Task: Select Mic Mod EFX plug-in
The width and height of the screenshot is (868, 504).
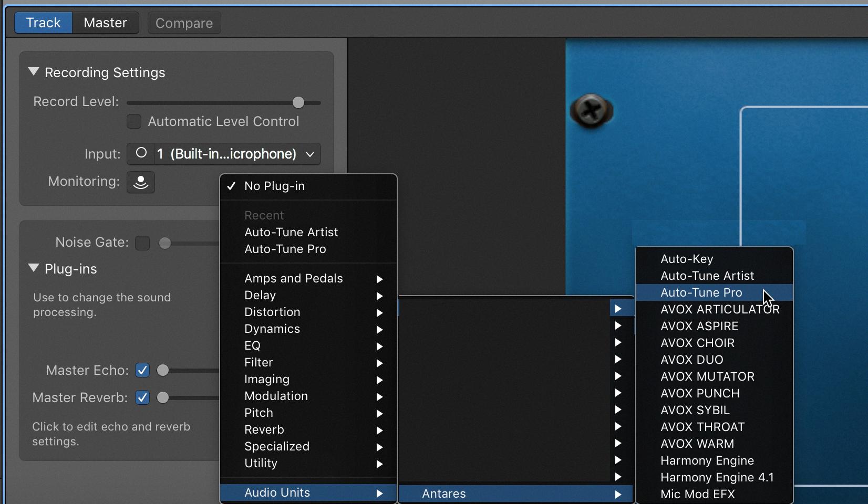Action: (715, 494)
